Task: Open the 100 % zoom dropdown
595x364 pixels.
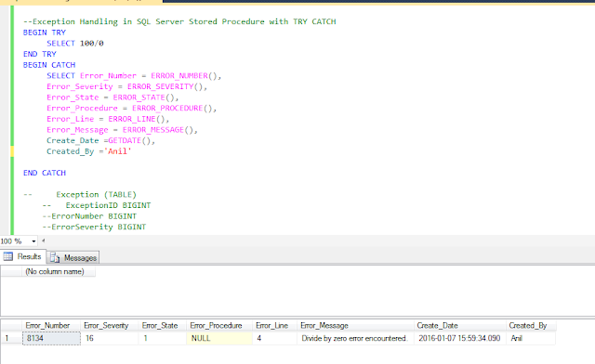Action: 33,241
